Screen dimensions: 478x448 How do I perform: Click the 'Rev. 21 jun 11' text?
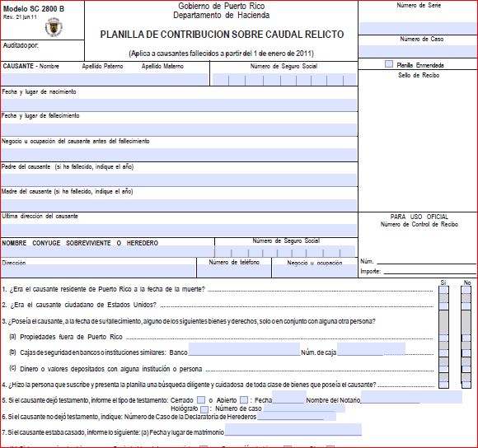(x=20, y=17)
